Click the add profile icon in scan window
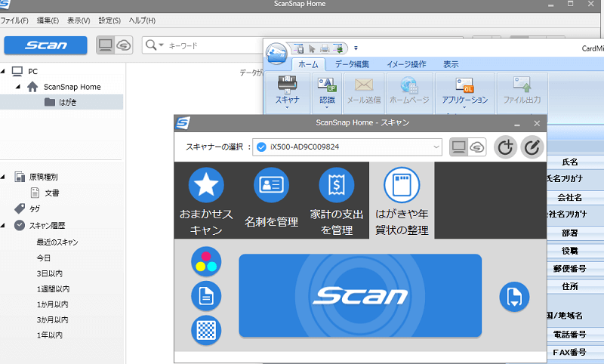The image size is (604, 364). pyautogui.click(x=505, y=147)
